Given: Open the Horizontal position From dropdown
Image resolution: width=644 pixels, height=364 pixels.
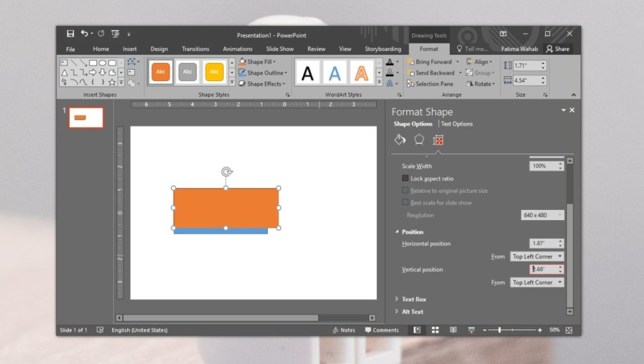Looking at the screenshot, I should click(x=537, y=256).
